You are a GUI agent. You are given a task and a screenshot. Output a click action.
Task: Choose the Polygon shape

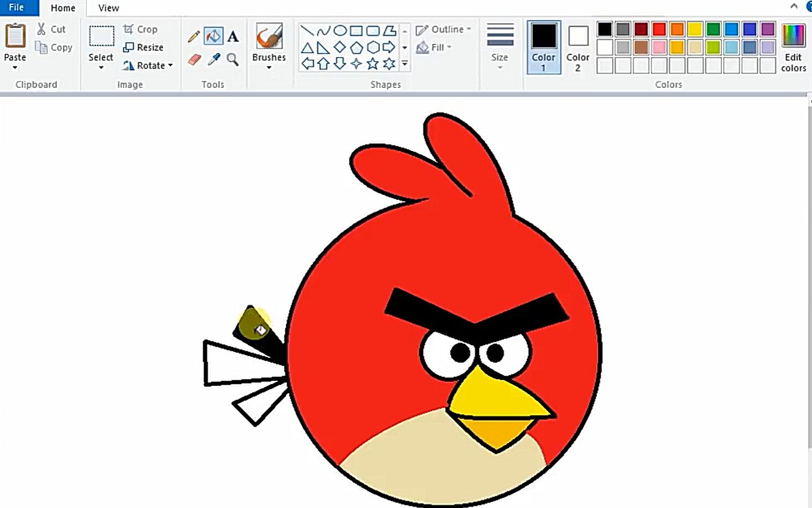389,31
